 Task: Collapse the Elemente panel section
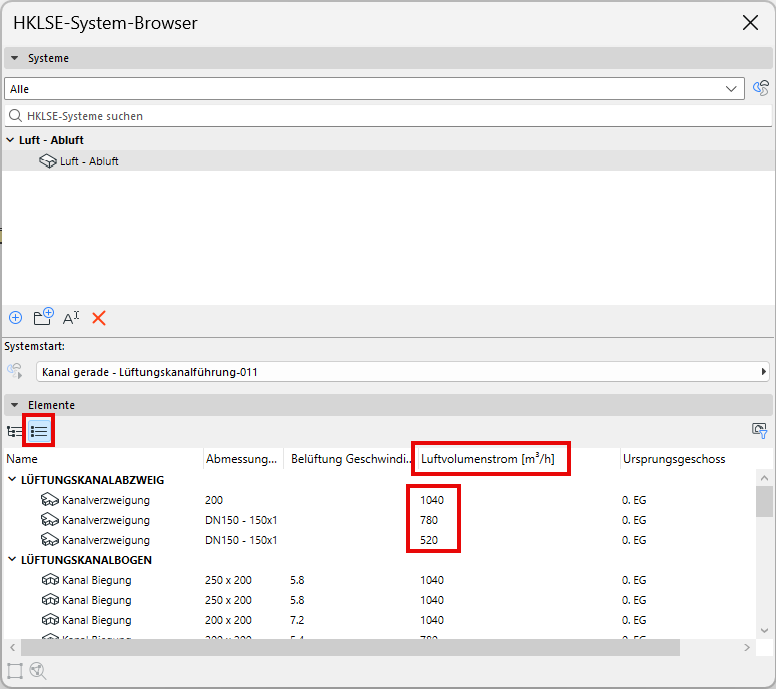[15, 405]
